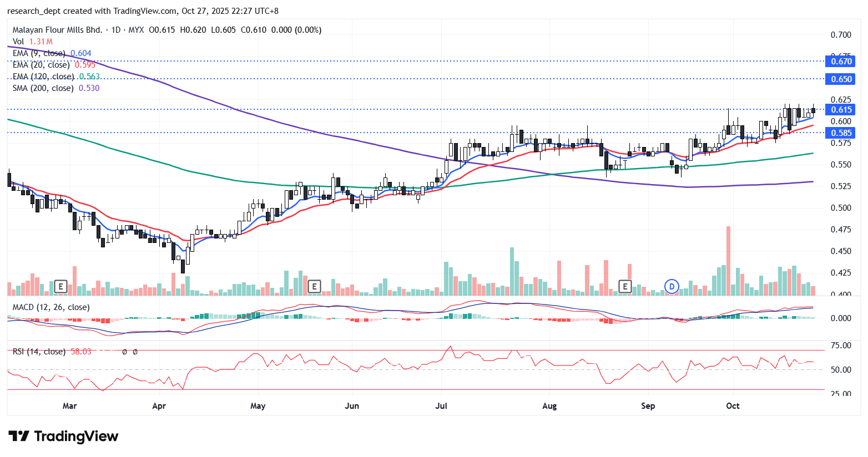Click the 0.615 price label on axis
868x457 pixels.
[841, 110]
